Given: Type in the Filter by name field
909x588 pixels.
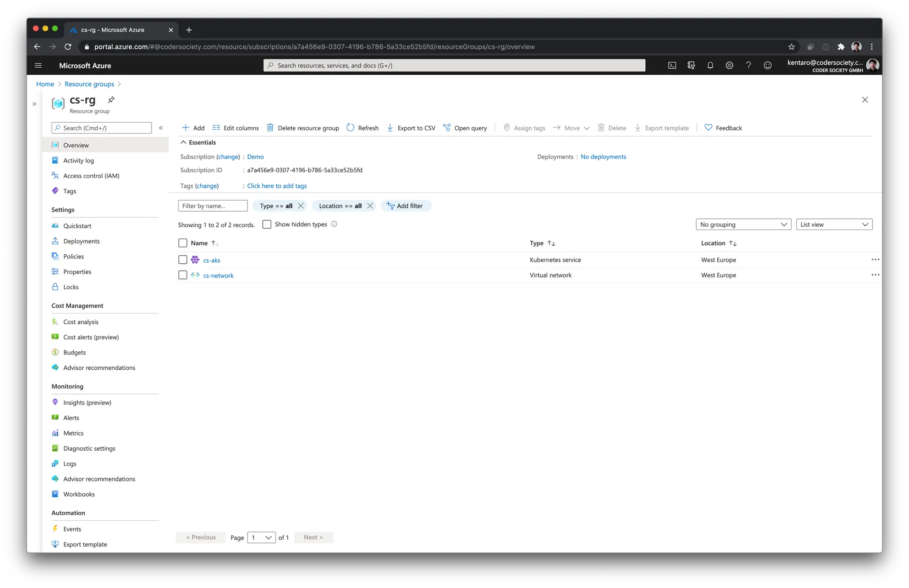Looking at the screenshot, I should (212, 205).
